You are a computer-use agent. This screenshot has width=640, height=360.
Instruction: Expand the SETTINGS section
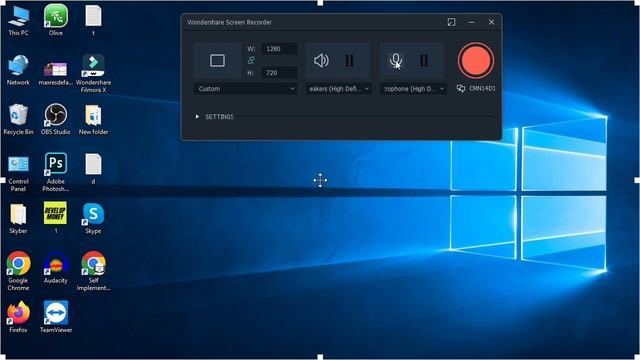(x=215, y=117)
